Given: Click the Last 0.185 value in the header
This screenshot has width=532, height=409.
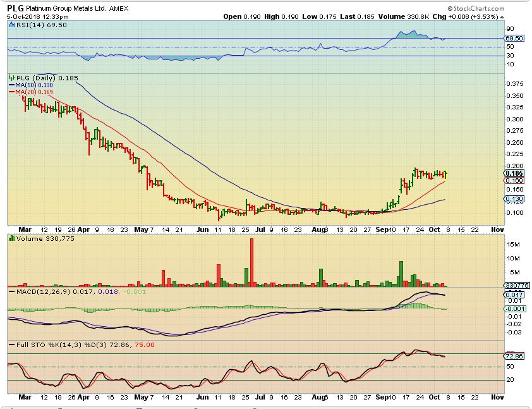Looking at the screenshot, I should [357, 16].
